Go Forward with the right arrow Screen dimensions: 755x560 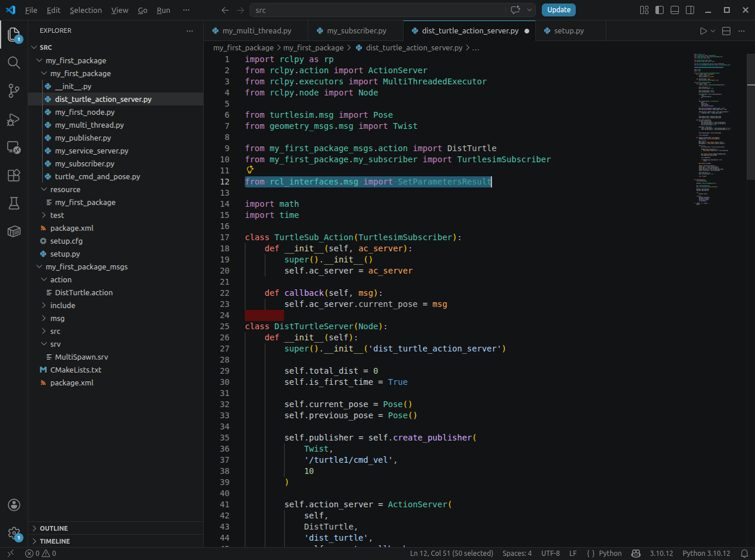[x=240, y=10]
